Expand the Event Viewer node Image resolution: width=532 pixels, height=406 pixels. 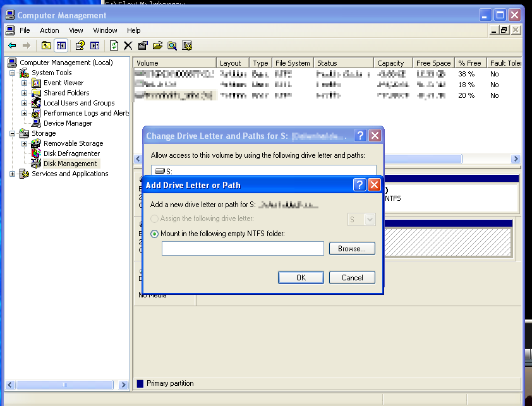point(25,83)
